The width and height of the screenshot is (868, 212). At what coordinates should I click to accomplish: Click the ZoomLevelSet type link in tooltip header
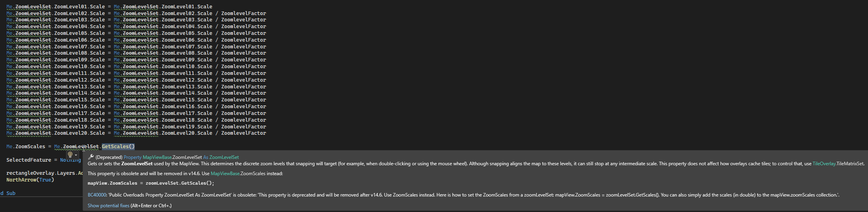[x=224, y=157]
